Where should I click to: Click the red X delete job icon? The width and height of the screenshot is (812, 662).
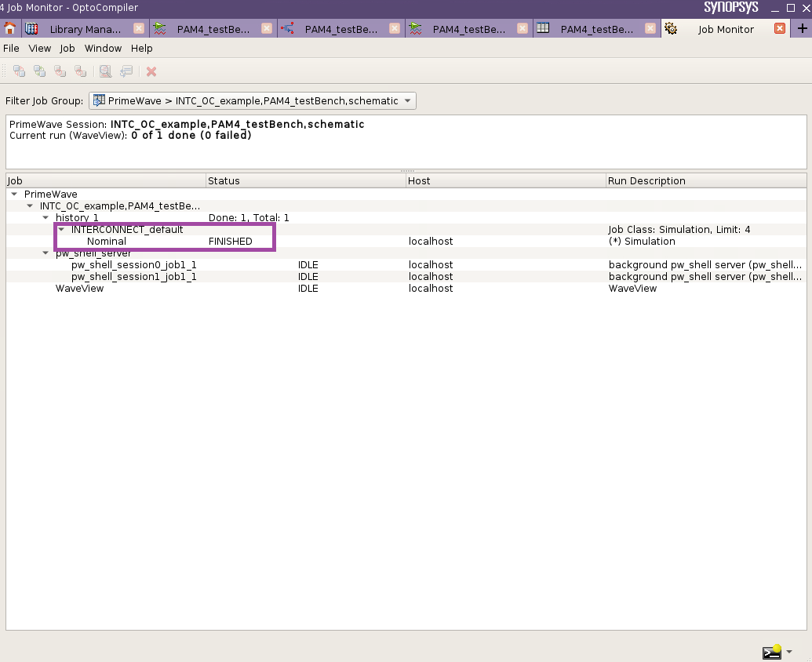pyautogui.click(x=151, y=71)
